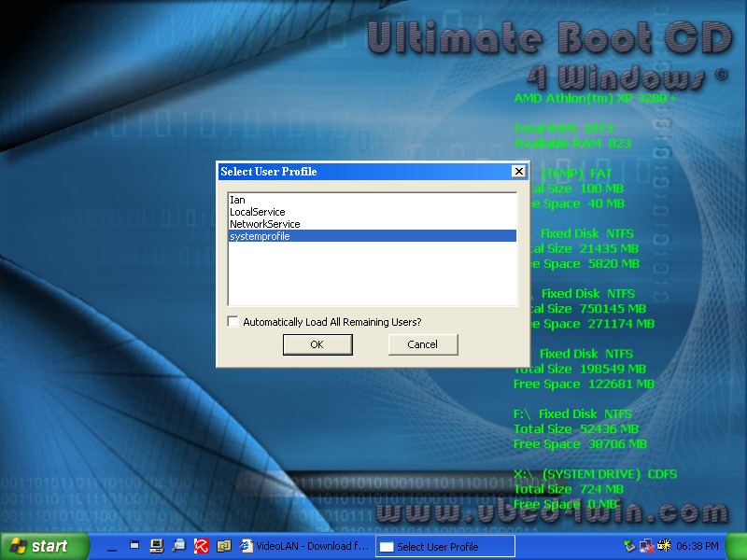Screen dimensions: 747x560
Task: Click the taskbar clock showing 06:38 PM
Action: point(698,546)
